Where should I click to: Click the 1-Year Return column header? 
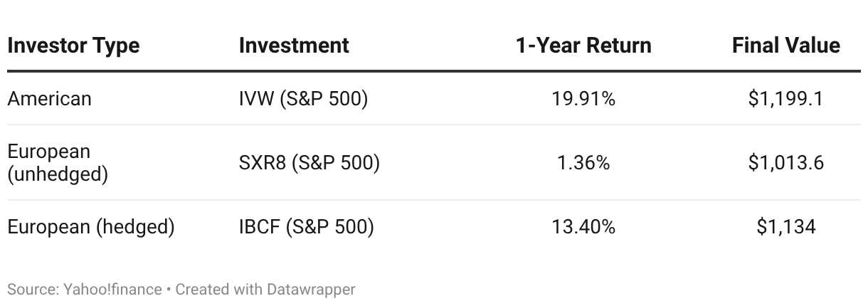click(583, 46)
